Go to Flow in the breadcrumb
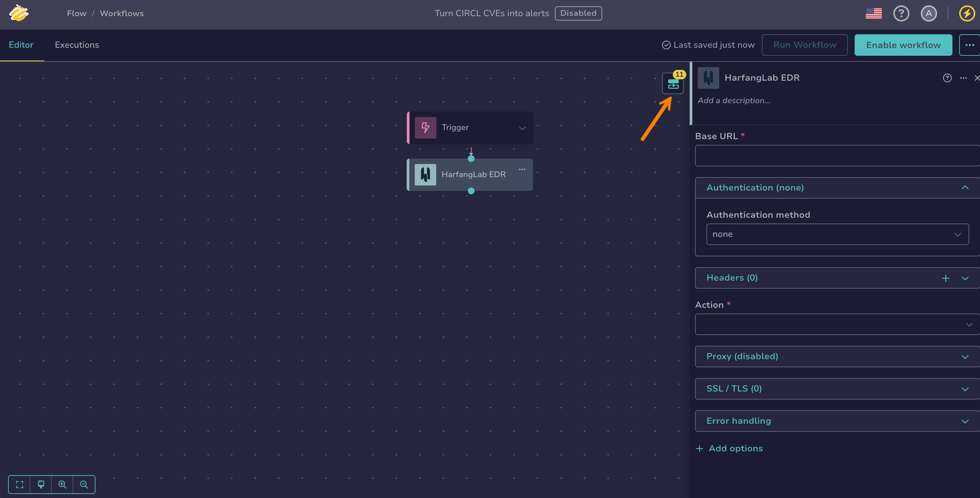The height and width of the screenshot is (498, 980). pyautogui.click(x=77, y=13)
